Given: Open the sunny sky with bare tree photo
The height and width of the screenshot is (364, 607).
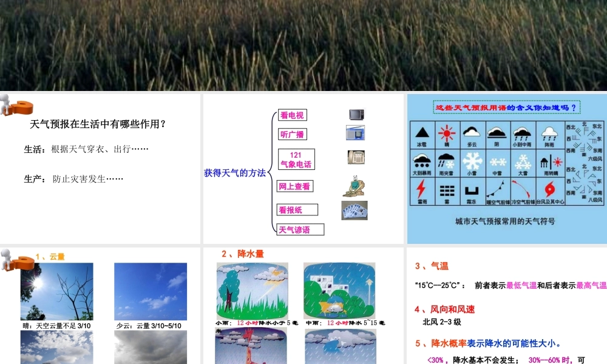Looking at the screenshot, I should pyautogui.click(x=57, y=292).
